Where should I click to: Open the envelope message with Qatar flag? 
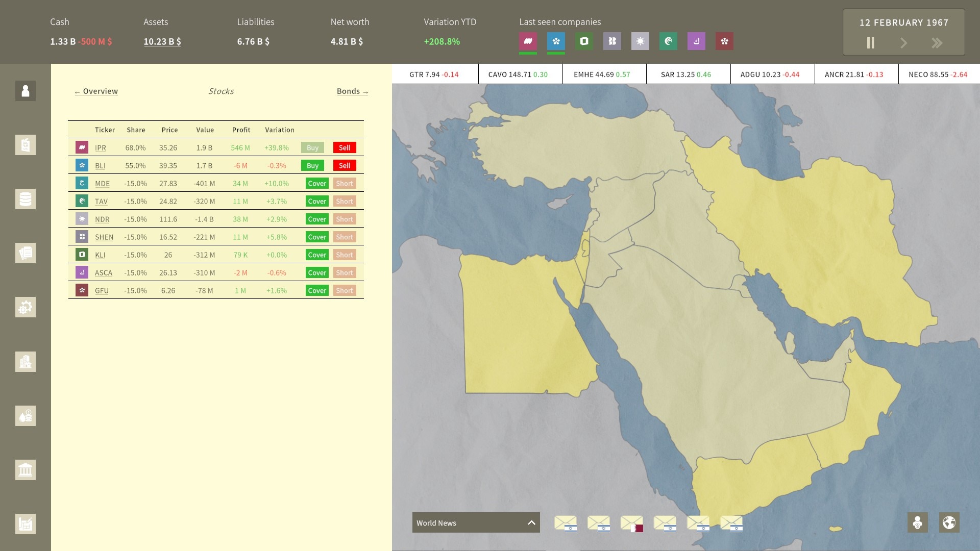tap(632, 523)
